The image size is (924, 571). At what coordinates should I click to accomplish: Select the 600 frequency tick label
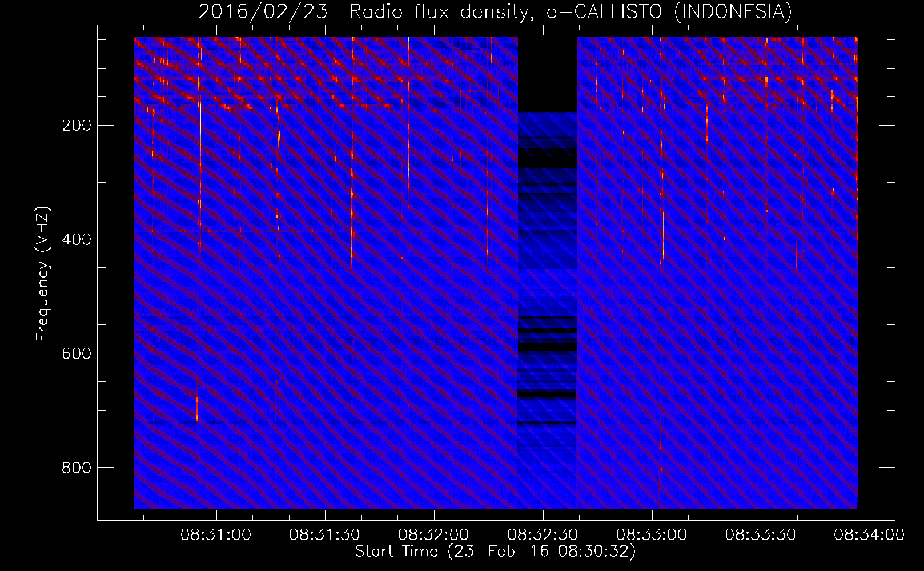click(x=77, y=353)
